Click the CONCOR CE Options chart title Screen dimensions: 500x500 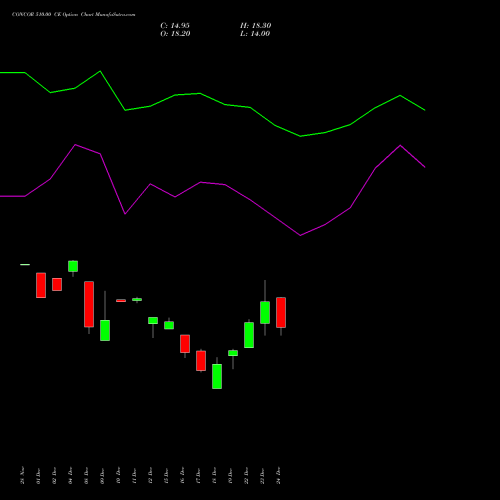point(74,15)
